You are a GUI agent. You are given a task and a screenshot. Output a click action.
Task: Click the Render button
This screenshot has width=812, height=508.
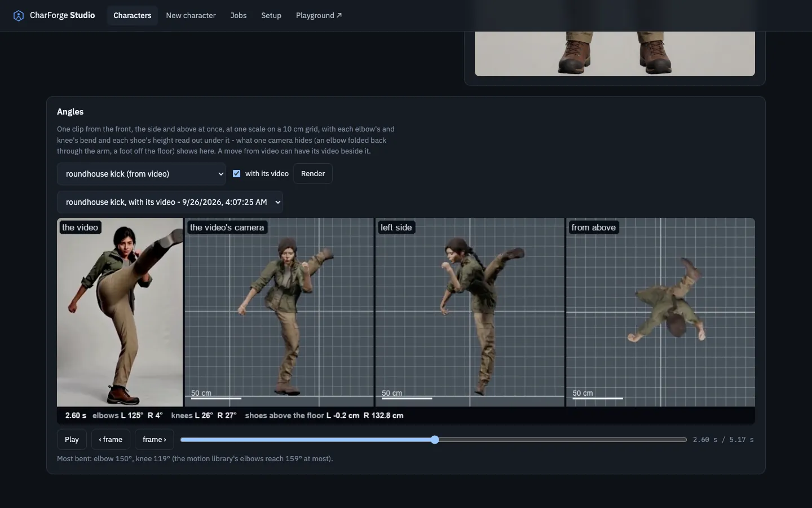click(x=313, y=174)
